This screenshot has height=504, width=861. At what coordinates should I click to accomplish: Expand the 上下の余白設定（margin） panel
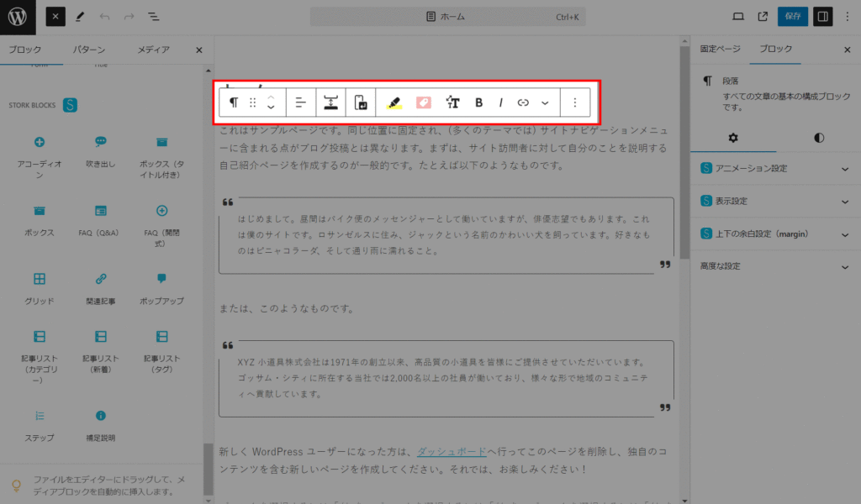[x=775, y=234]
